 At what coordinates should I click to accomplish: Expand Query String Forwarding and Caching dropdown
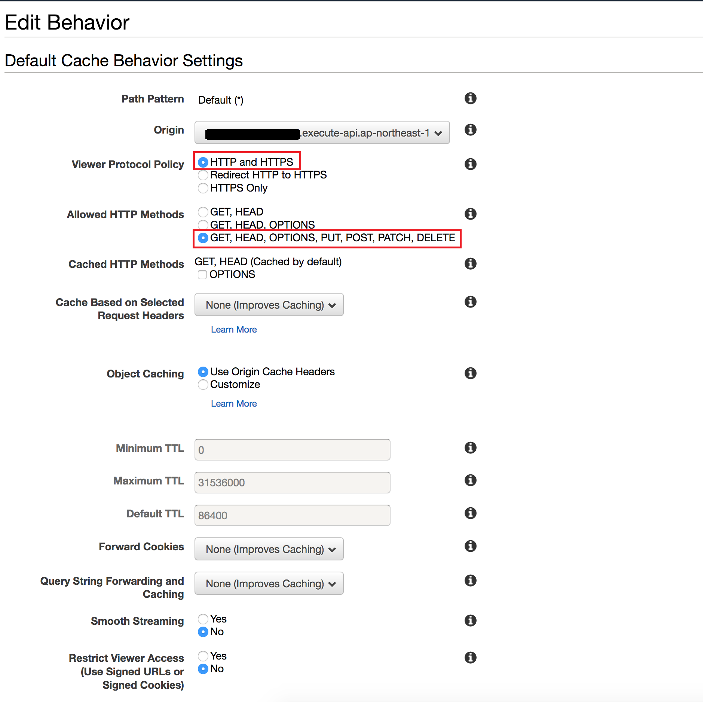pos(269,584)
